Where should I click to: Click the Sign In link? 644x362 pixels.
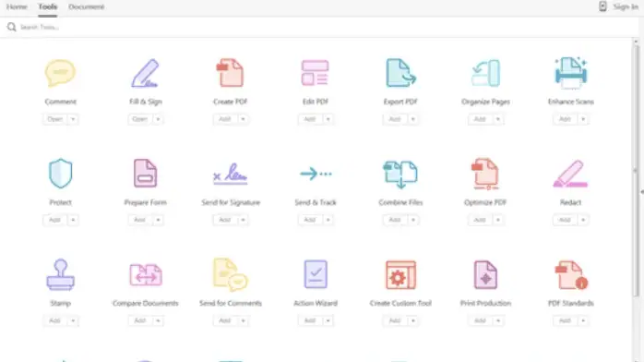click(x=626, y=6)
